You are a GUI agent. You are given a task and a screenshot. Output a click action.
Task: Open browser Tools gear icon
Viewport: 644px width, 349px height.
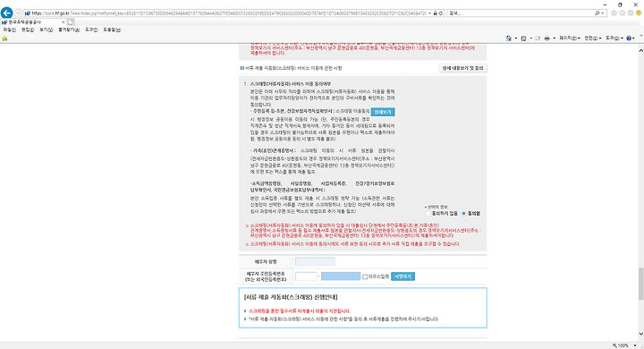tap(631, 13)
